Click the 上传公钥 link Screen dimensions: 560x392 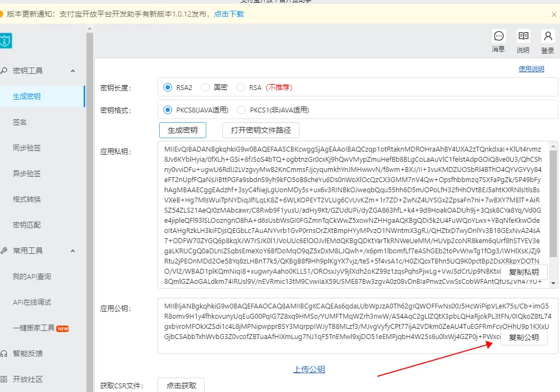[x=309, y=370]
